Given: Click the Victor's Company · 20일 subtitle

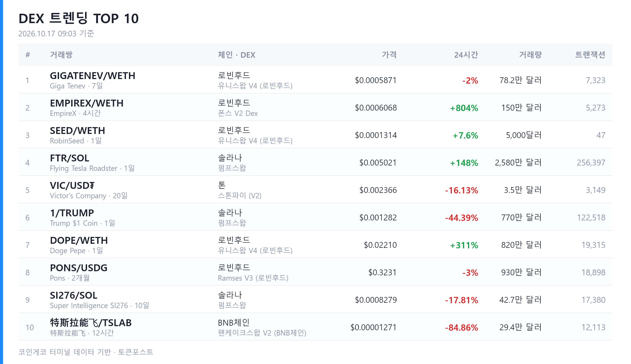Looking at the screenshot, I should tap(89, 196).
